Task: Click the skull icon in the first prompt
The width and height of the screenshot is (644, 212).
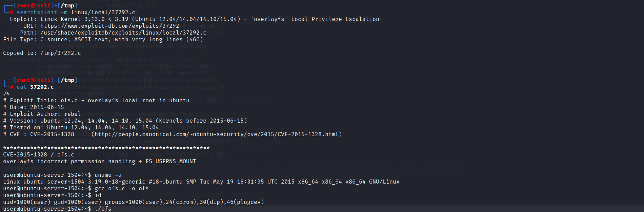Action: (33, 5)
